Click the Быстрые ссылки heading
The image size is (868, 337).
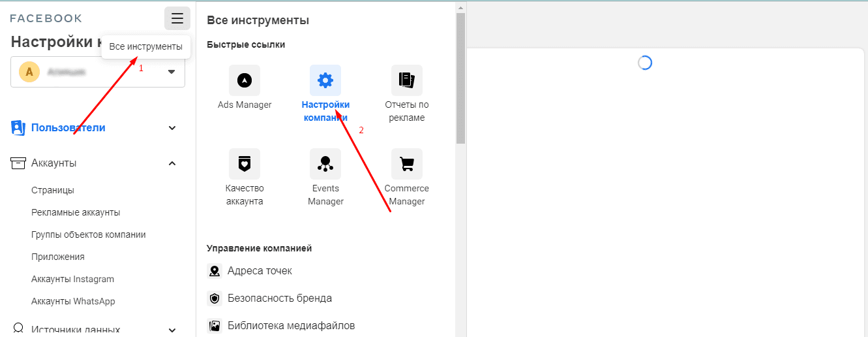(246, 44)
